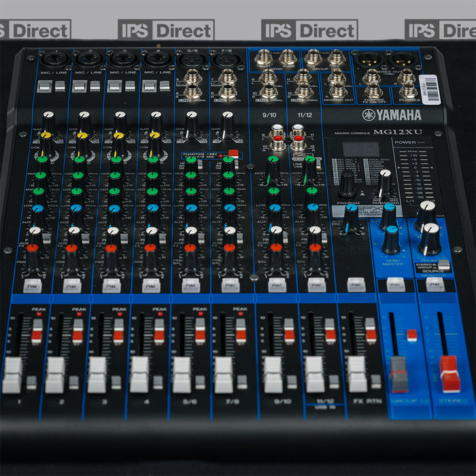Adjust channel 1 blue AUX1 knob
The height and width of the screenshot is (476, 476).
click(38, 215)
